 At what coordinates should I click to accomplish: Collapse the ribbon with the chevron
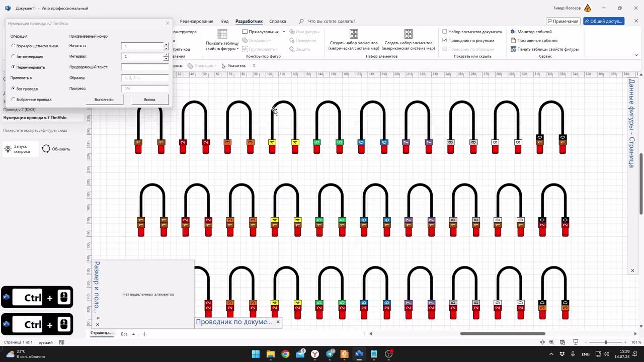click(636, 56)
